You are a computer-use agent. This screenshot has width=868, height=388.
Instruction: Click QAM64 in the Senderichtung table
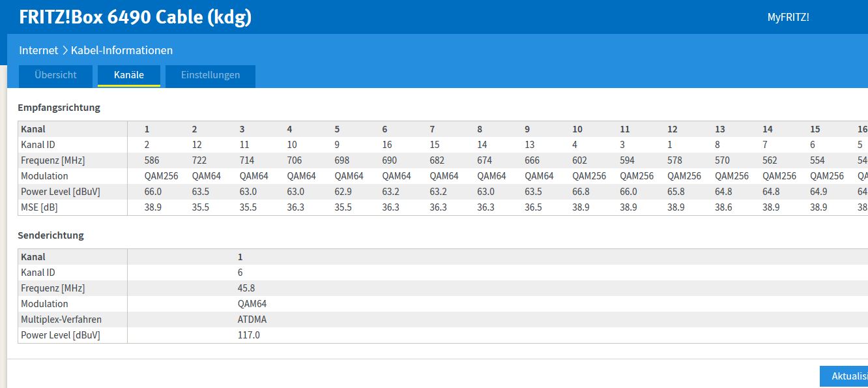pos(252,304)
